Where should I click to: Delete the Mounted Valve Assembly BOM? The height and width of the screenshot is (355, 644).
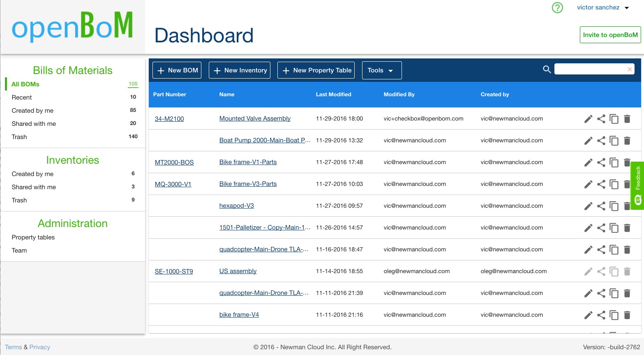[627, 119]
